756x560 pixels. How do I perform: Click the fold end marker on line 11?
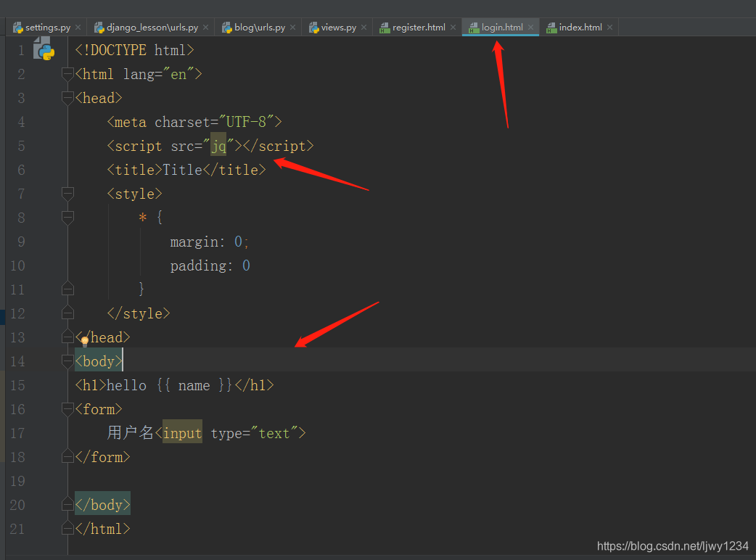pyautogui.click(x=67, y=289)
